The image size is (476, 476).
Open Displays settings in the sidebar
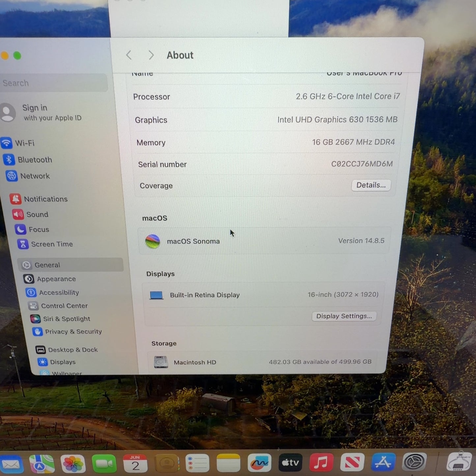[57, 362]
